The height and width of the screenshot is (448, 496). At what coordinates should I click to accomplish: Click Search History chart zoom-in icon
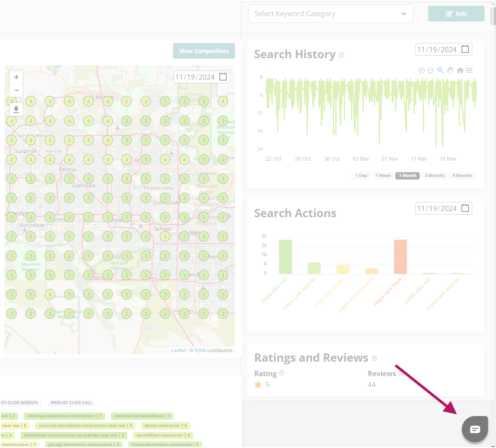pyautogui.click(x=422, y=71)
